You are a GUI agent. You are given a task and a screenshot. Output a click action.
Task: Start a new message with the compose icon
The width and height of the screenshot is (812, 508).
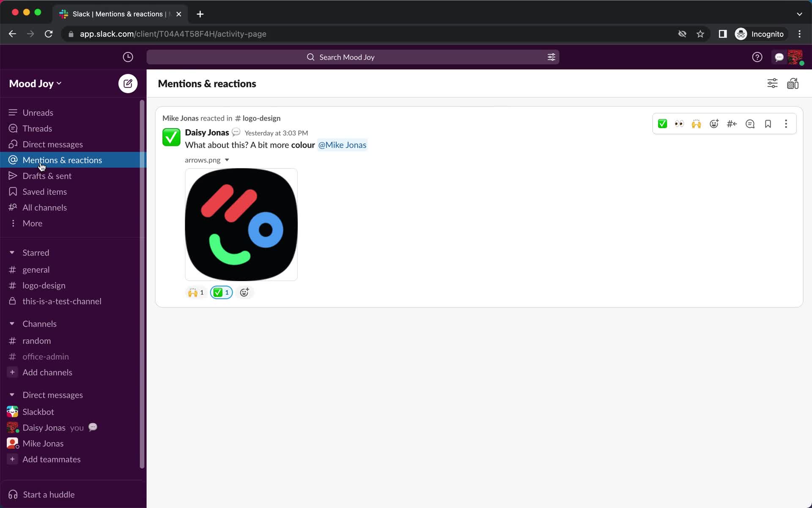[127, 83]
